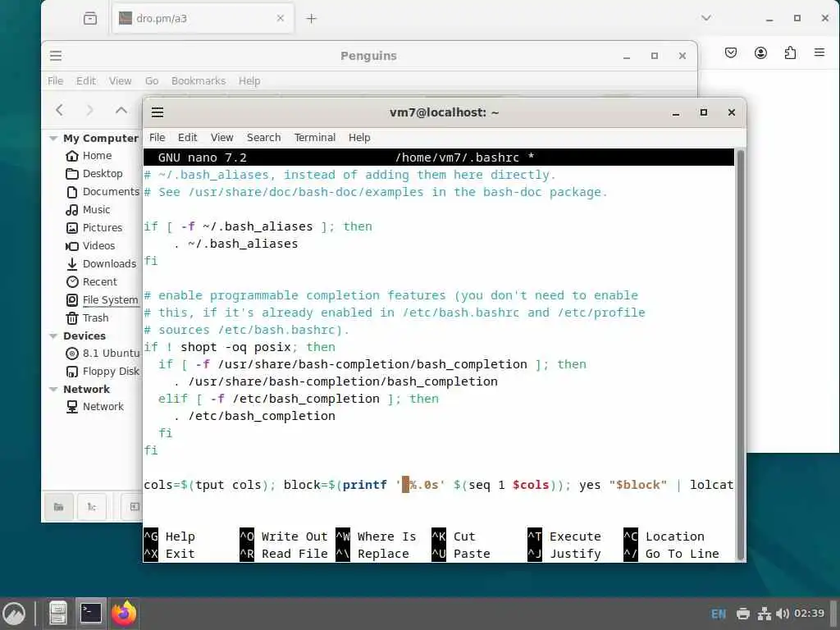Collapse the My Computer section
The image size is (840, 630).
(53, 138)
